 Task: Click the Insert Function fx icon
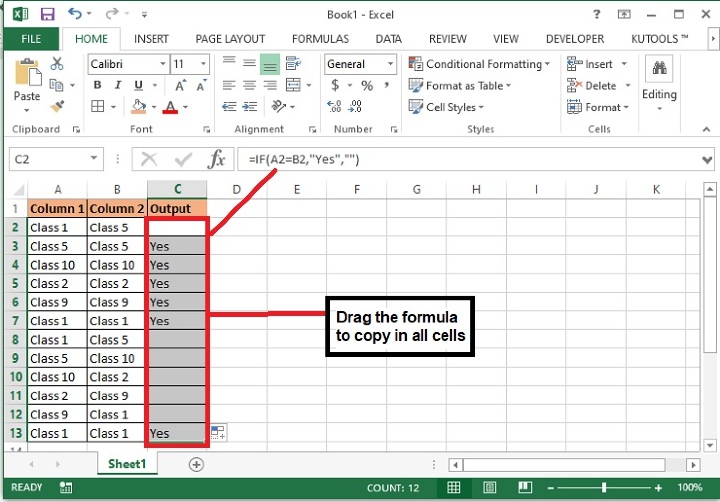point(216,159)
